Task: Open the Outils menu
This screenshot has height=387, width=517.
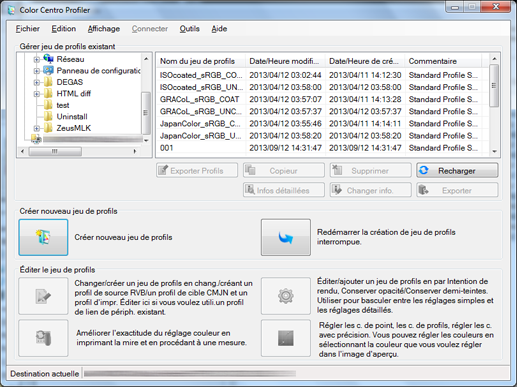Action: coord(190,29)
